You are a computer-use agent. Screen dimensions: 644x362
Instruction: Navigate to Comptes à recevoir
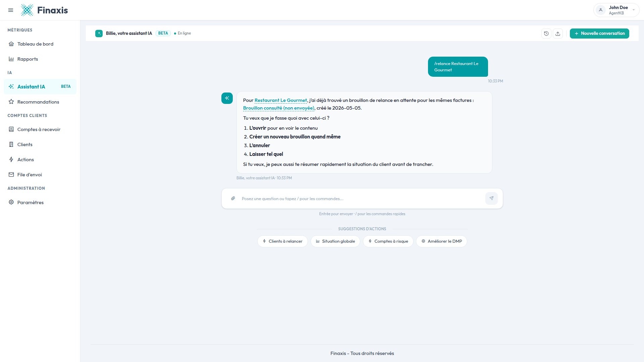40,129
